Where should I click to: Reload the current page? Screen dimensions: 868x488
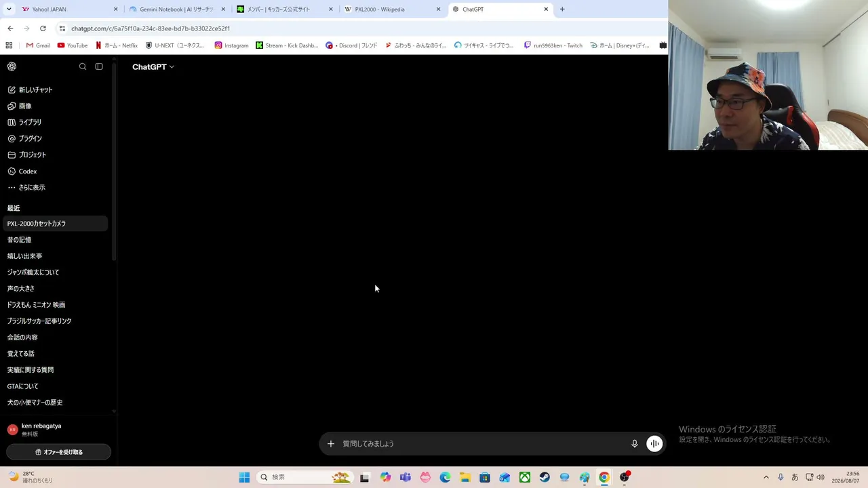pyautogui.click(x=43, y=28)
